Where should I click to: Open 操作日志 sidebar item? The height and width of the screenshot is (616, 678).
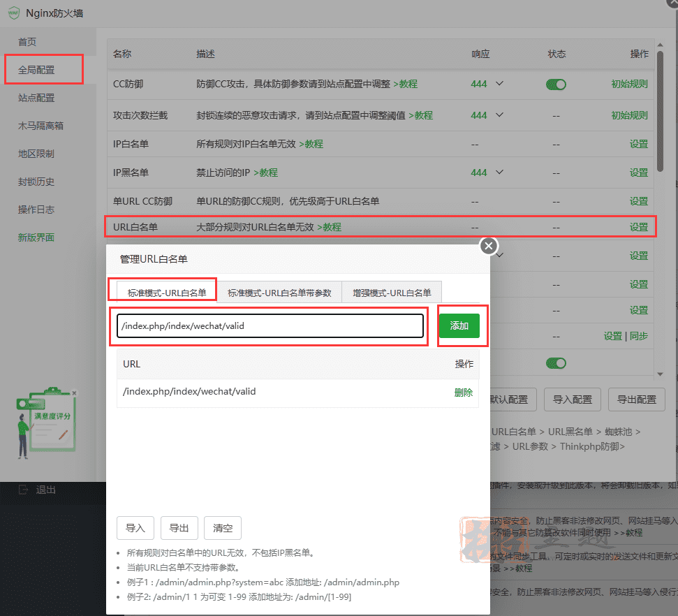[36, 210]
